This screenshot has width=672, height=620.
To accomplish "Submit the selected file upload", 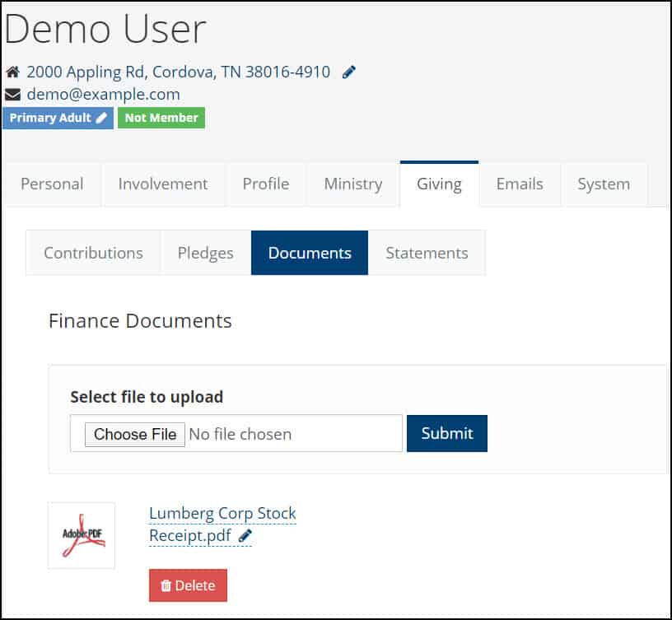I will pyautogui.click(x=447, y=433).
